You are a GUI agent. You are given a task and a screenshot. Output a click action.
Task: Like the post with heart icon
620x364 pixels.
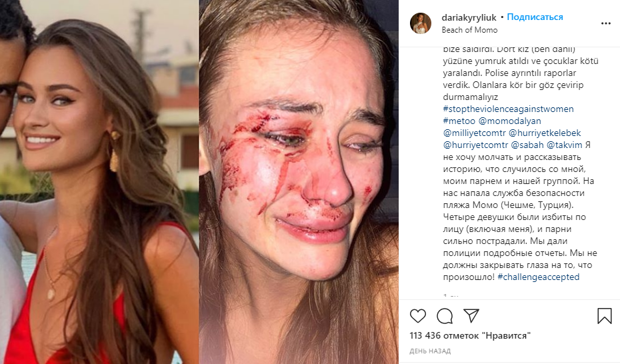click(417, 316)
